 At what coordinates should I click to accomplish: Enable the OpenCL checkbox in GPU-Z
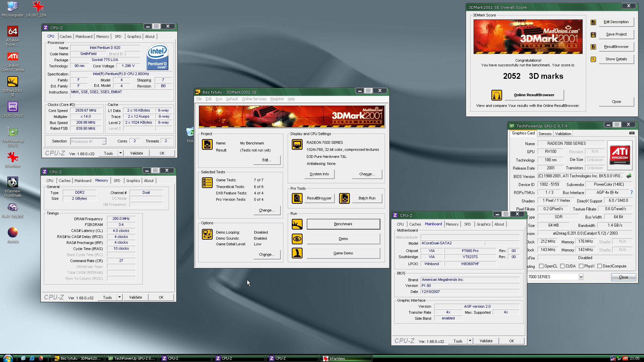tap(541, 266)
